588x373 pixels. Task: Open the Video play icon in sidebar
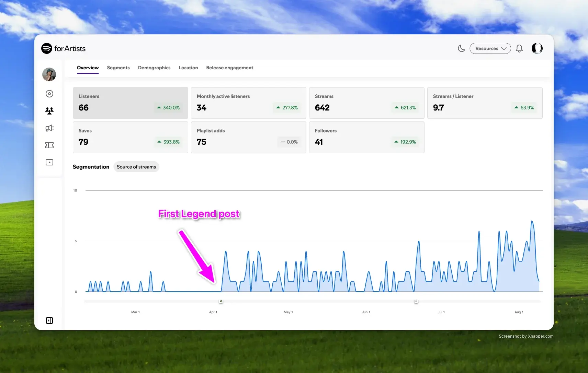[x=49, y=162]
